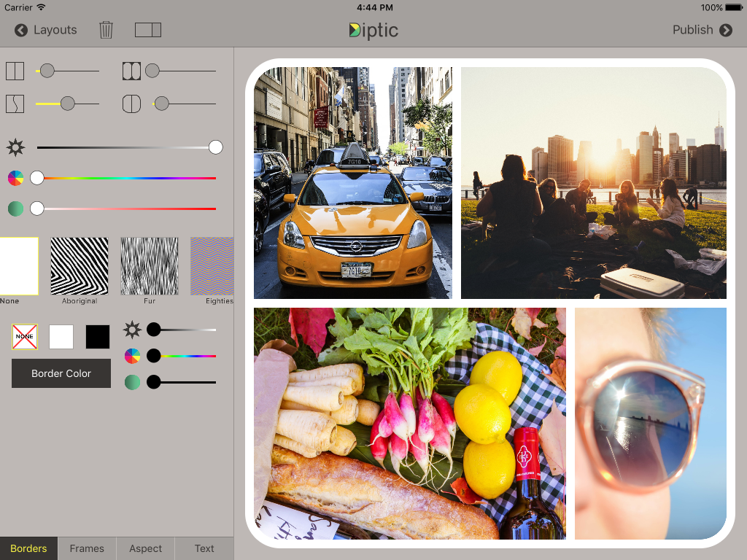747x560 pixels.
Task: Tap the Publish arrow icon
Action: click(726, 30)
